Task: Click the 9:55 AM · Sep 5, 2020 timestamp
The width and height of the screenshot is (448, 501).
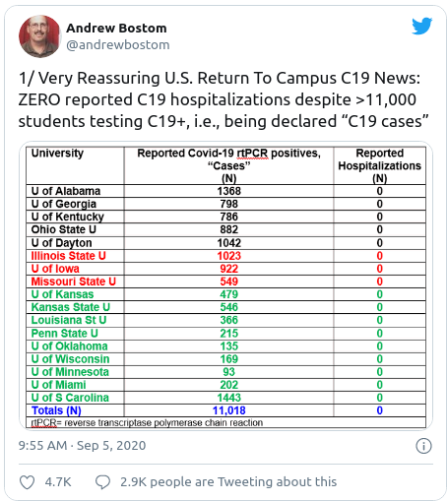Action: (x=82, y=446)
